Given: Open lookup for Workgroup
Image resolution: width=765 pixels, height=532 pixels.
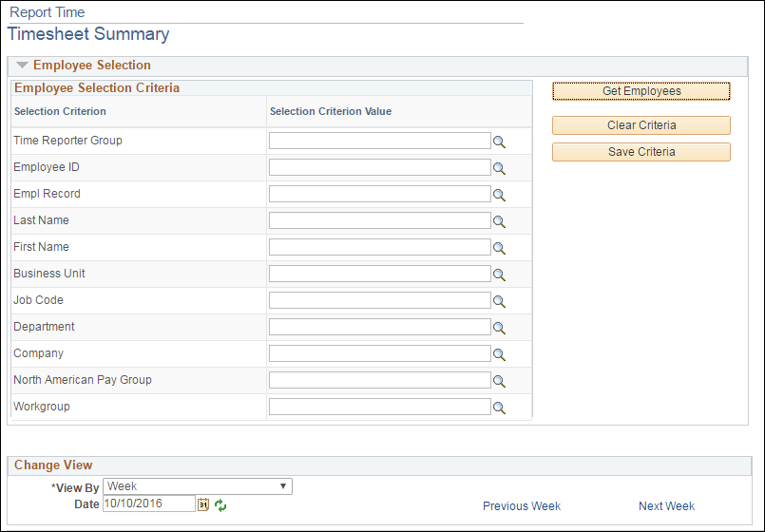Looking at the screenshot, I should (x=499, y=408).
